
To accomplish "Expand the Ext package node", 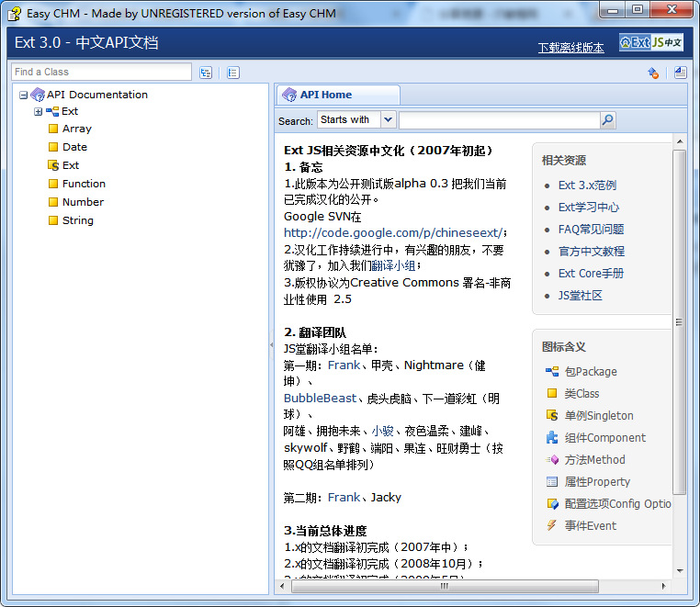I will pyautogui.click(x=39, y=111).
